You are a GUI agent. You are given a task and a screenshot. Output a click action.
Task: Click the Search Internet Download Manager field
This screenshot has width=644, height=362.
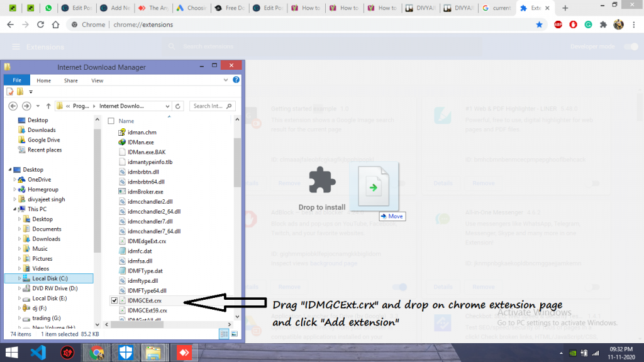point(212,106)
